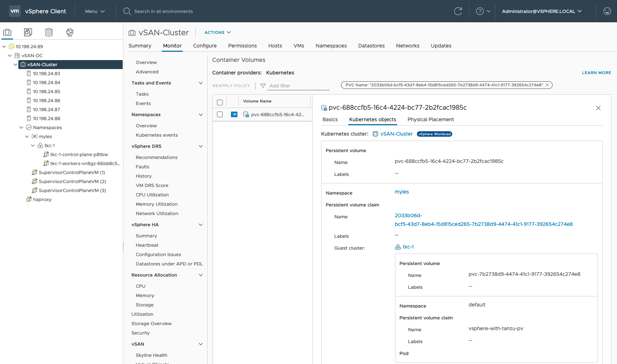
Task: Click the LEARN MORE link
Action: click(596, 73)
